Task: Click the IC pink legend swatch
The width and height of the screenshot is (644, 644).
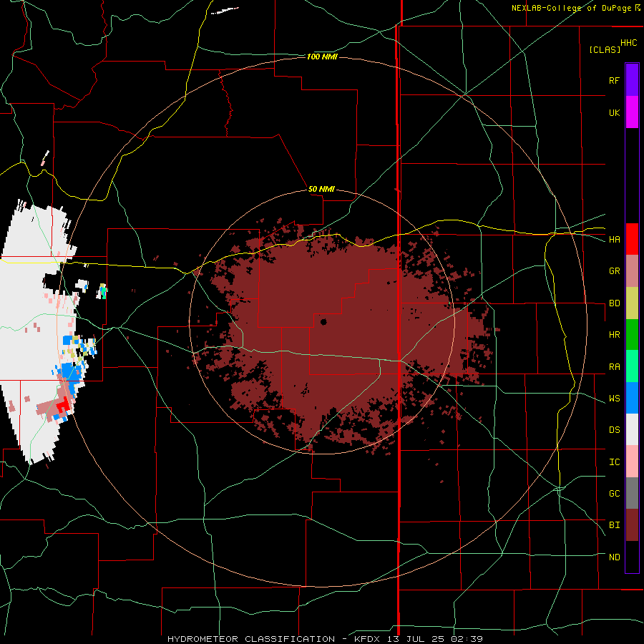Action: (632, 462)
